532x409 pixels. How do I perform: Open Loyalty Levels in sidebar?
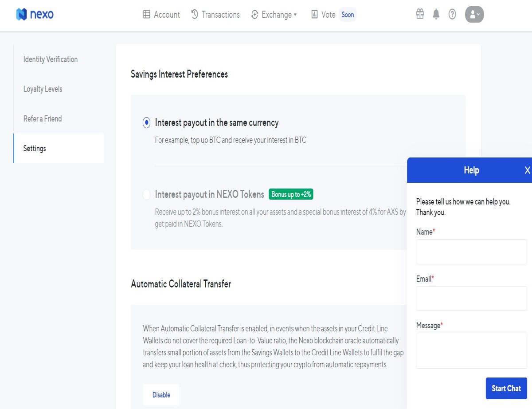point(43,89)
